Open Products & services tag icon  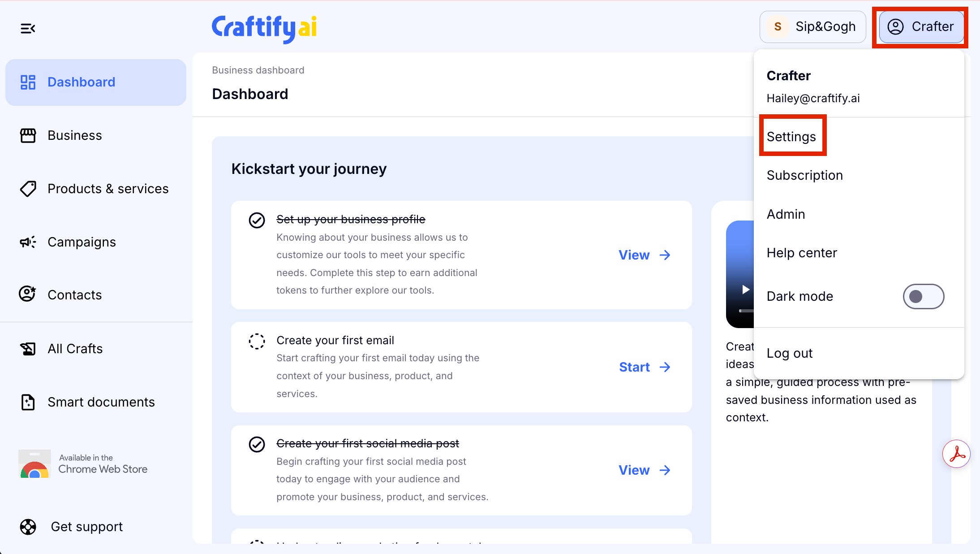pos(28,189)
